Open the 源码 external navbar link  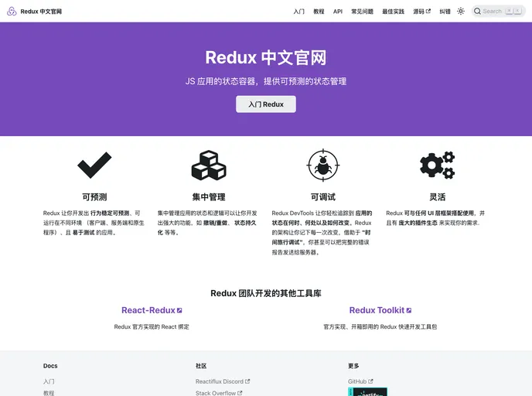click(x=421, y=12)
